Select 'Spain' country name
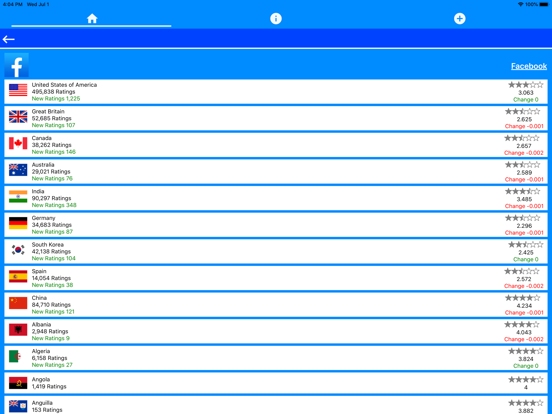Image resolution: width=552 pixels, height=414 pixels. [x=39, y=271]
